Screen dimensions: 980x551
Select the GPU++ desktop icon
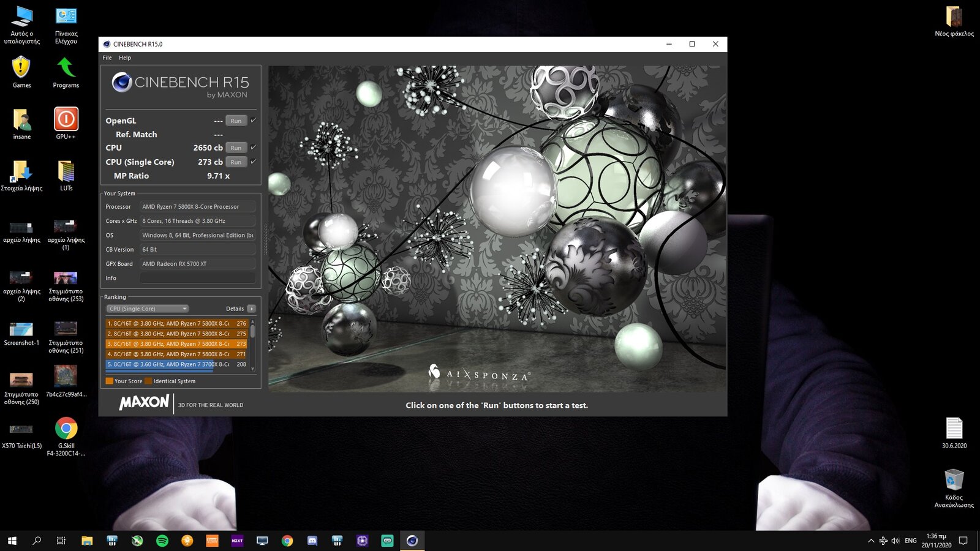[66, 124]
